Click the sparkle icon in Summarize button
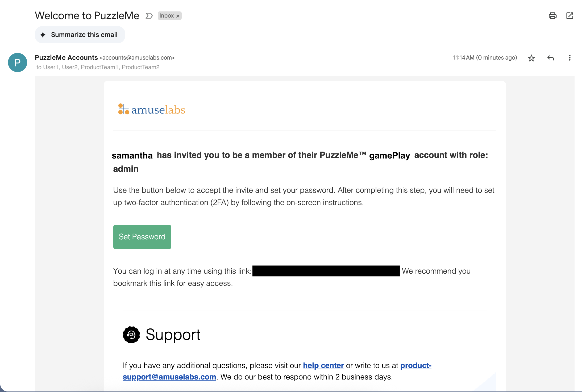The width and height of the screenshot is (582, 392). (x=43, y=35)
